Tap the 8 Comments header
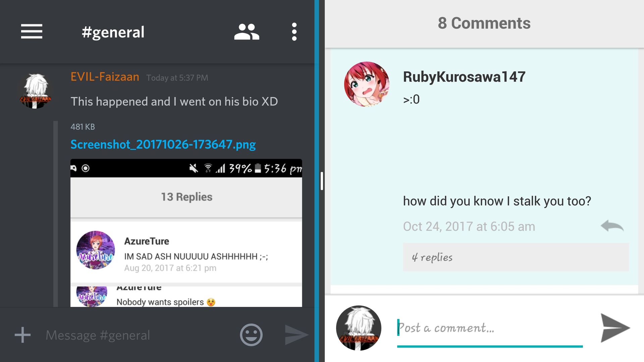The width and height of the screenshot is (644, 362). (x=484, y=23)
